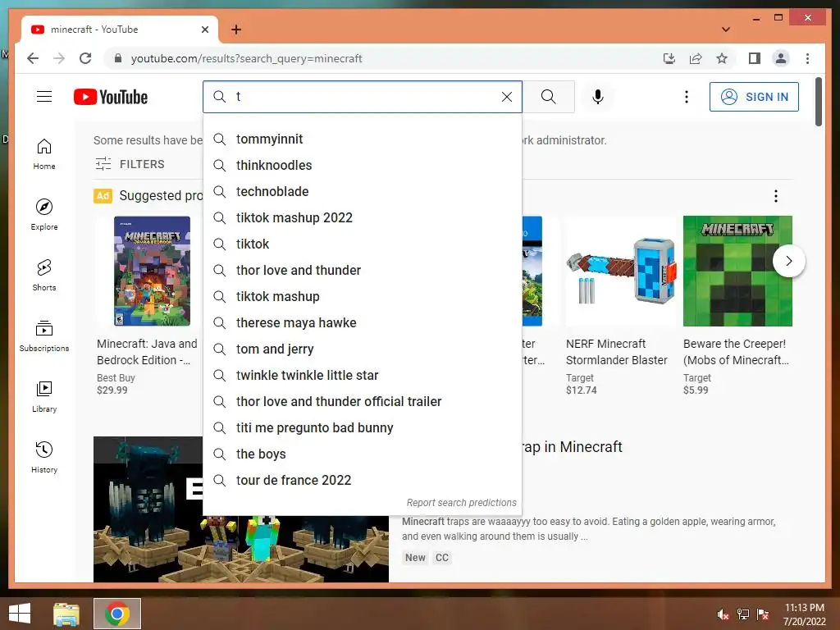This screenshot has height=630, width=840.
Task: Click the Chrome taskbar icon
Action: 117,614
